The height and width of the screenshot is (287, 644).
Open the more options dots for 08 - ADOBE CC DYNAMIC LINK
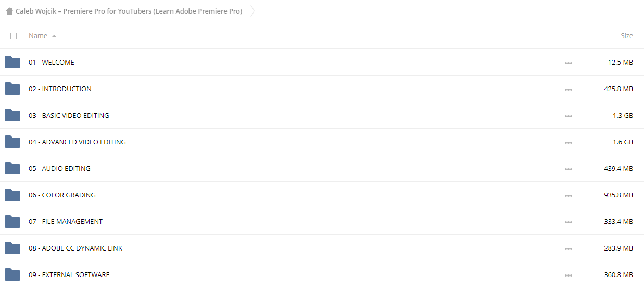[x=568, y=248]
